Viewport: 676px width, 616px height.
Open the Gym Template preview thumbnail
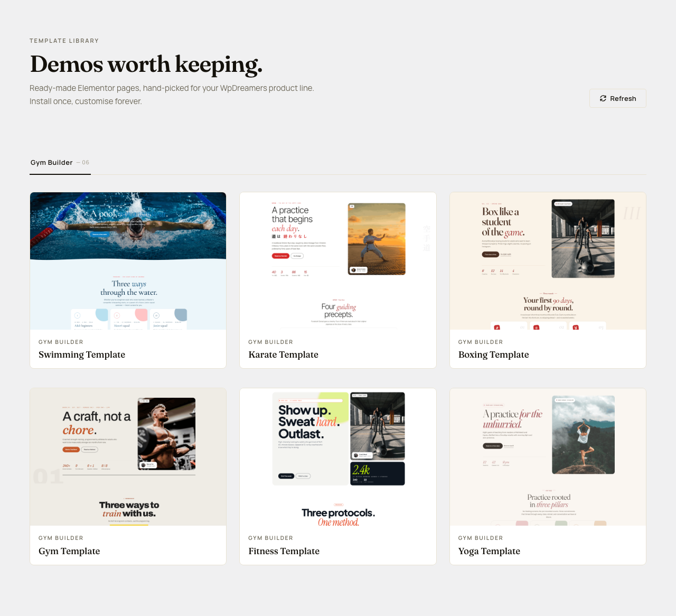pyautogui.click(x=128, y=457)
